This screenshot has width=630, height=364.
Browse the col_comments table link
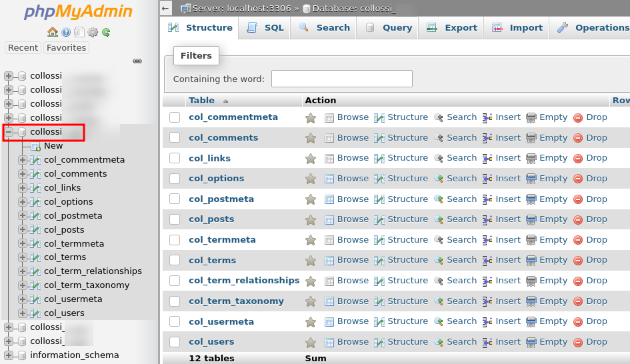(352, 138)
